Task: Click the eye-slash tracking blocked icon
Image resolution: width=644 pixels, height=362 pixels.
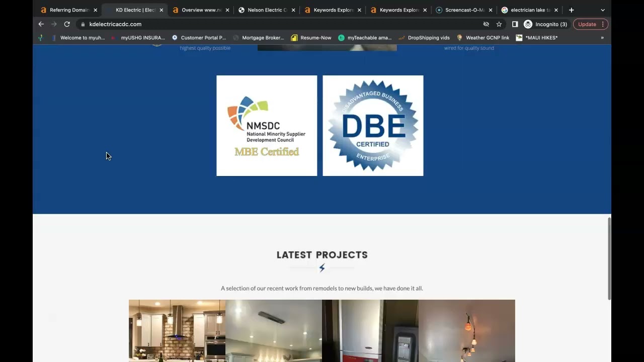Action: tap(486, 24)
